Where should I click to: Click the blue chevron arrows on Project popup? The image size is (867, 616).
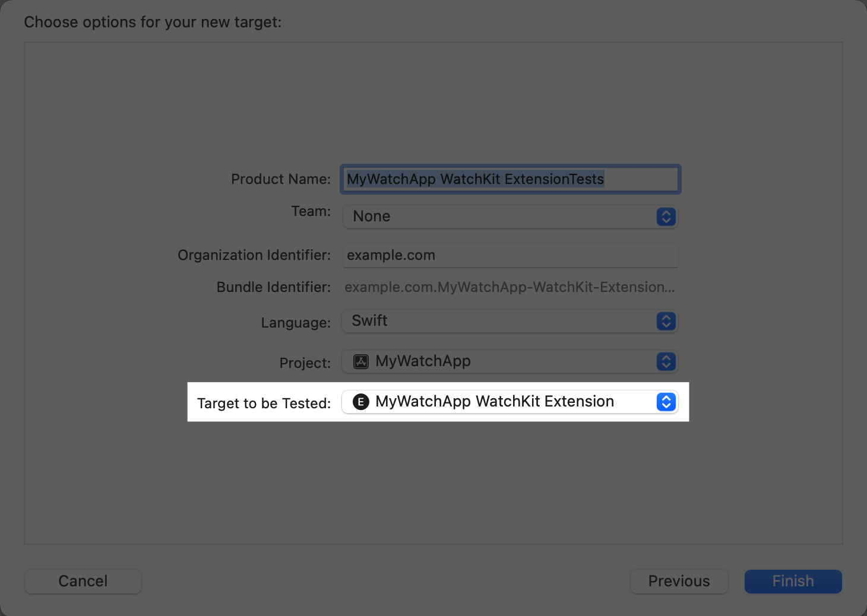click(666, 361)
